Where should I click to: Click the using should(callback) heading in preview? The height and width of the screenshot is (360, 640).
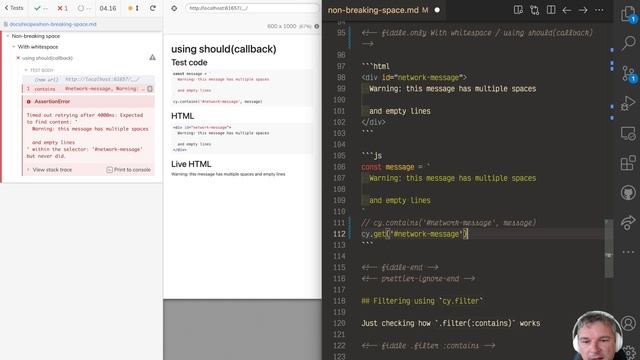pyautogui.click(x=224, y=49)
